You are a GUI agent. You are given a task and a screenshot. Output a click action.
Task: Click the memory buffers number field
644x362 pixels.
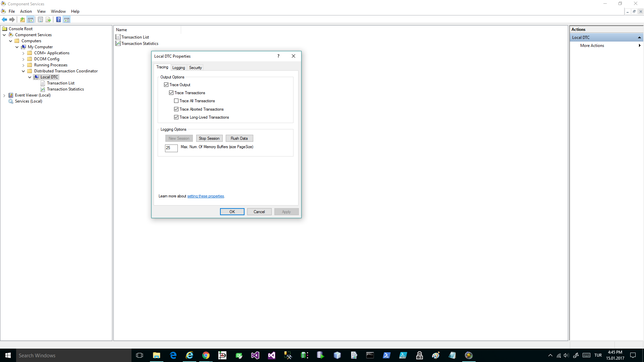(x=171, y=148)
